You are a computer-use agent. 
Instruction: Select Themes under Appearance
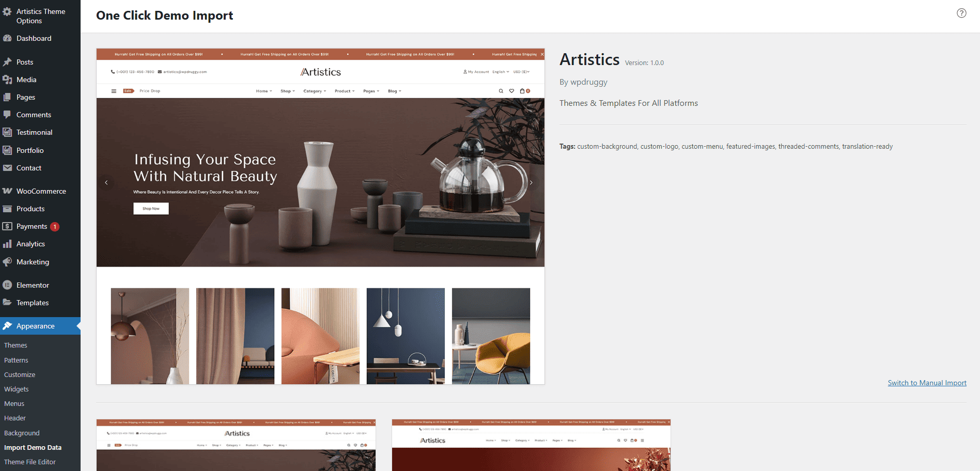click(15, 345)
